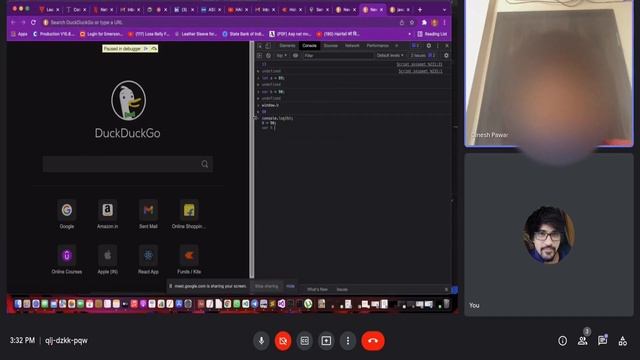This screenshot has width=640, height=360.
Task: Expand the 'let a' console entry arrow
Action: click(x=258, y=78)
